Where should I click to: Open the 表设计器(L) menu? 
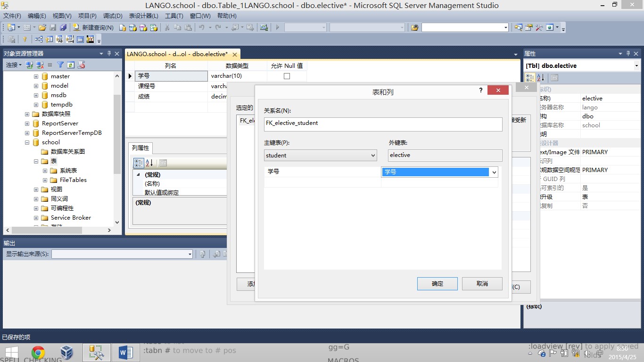click(x=143, y=16)
